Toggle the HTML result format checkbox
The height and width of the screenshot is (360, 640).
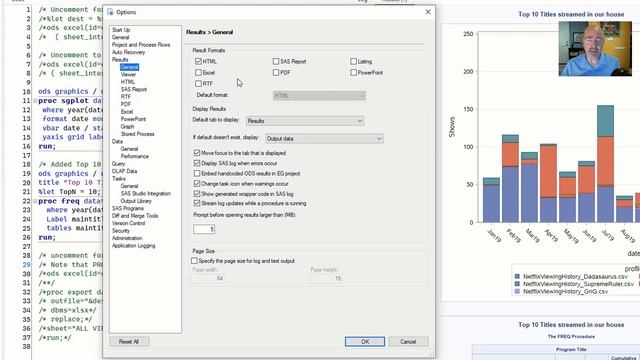(198, 61)
